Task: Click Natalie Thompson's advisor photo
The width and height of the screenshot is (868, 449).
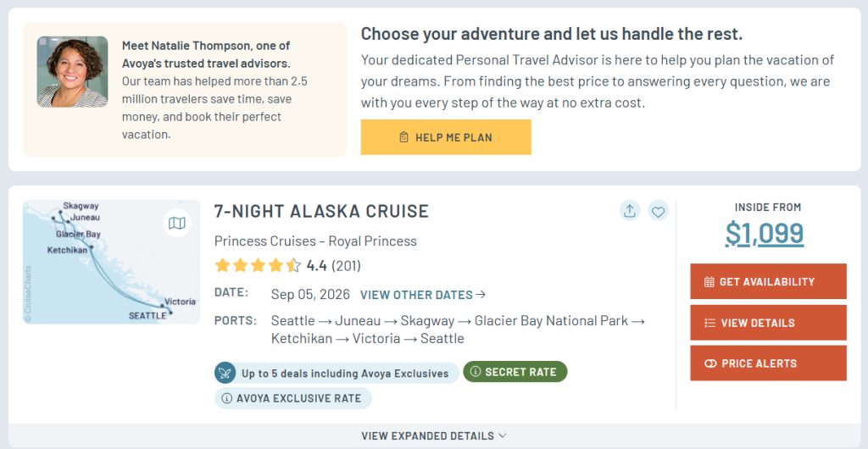Action: tap(72, 72)
